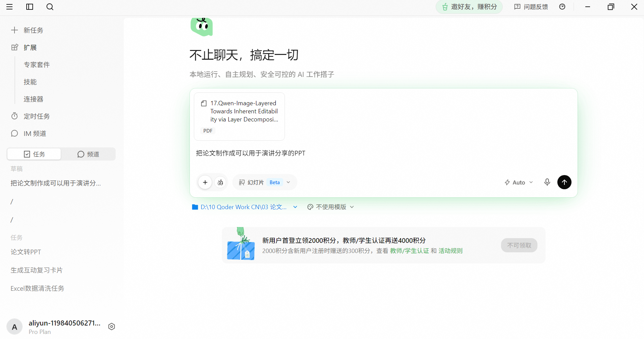Click the mascot icon next to plus button
644x339 pixels.
coord(221,182)
